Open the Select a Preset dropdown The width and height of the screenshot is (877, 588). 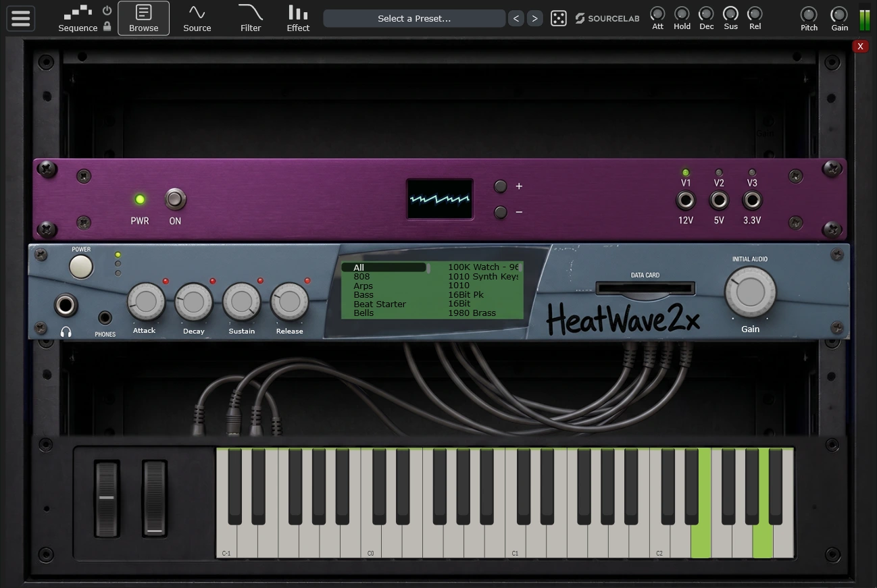(414, 18)
